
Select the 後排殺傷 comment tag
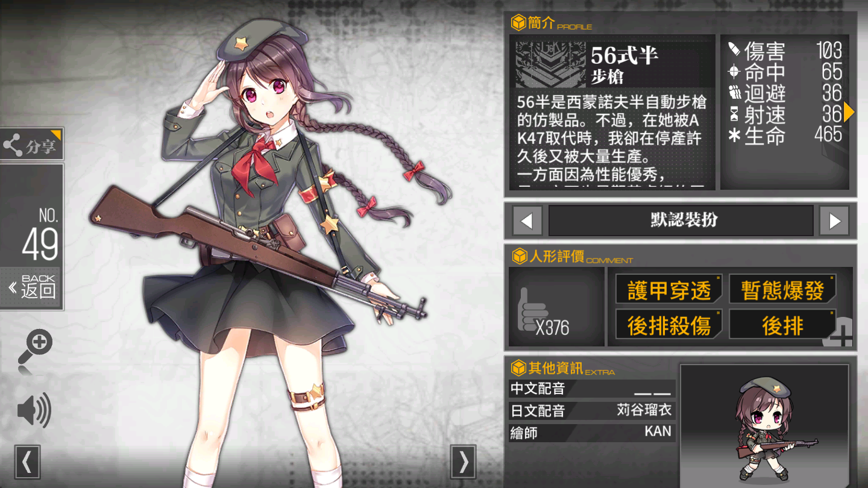click(x=669, y=325)
